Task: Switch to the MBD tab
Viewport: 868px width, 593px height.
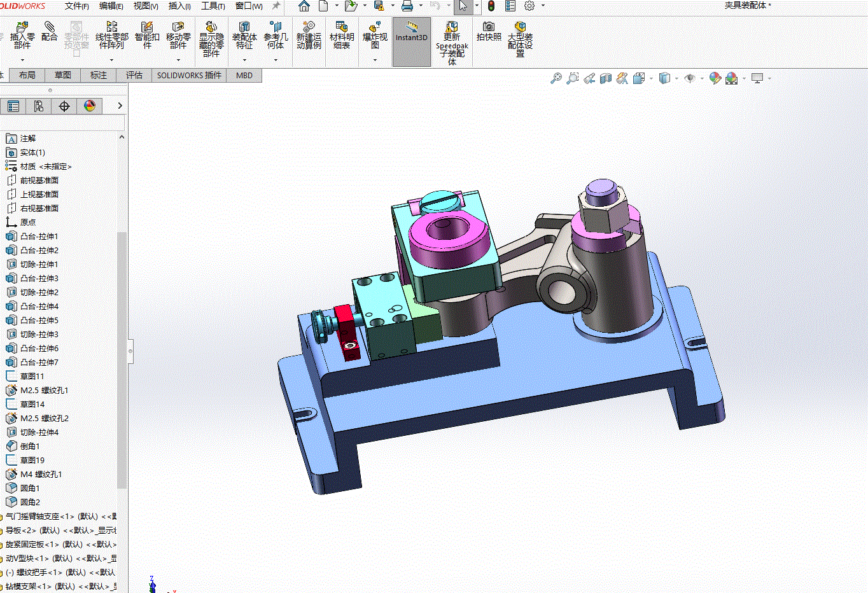Action: click(x=244, y=75)
